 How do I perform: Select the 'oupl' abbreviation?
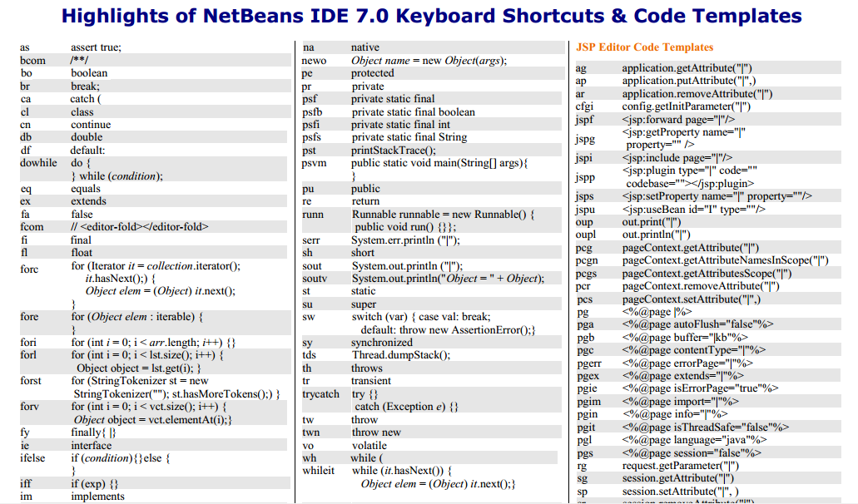click(x=586, y=235)
